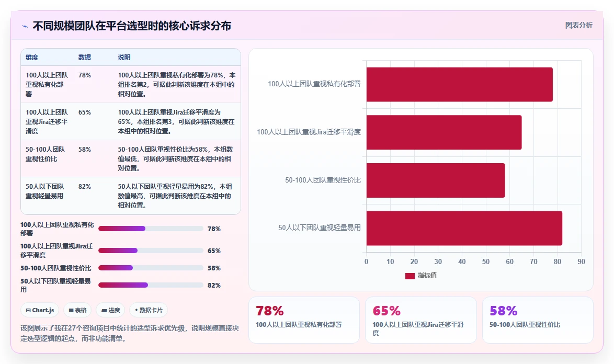Click table cell 50-100人团队重视性价比
The image size is (614, 364).
click(x=46, y=154)
